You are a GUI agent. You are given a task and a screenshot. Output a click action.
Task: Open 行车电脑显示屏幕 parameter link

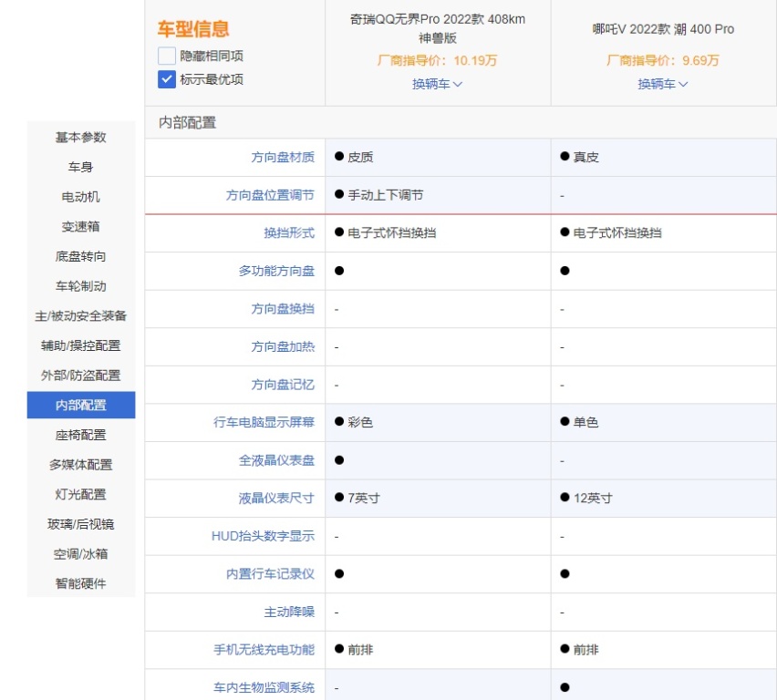tap(264, 422)
